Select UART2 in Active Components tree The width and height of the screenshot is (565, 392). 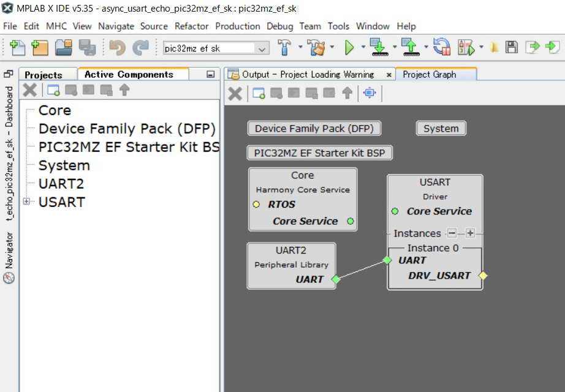[x=61, y=184]
